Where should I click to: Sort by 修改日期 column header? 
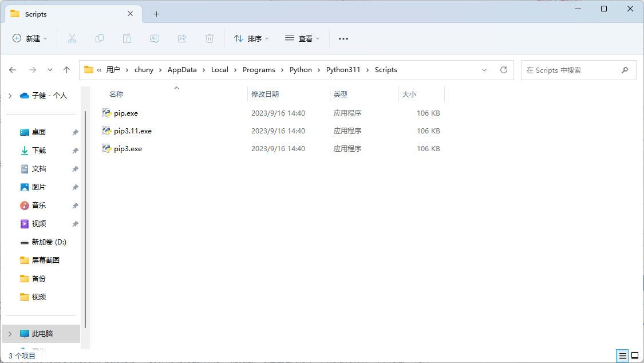pos(265,94)
